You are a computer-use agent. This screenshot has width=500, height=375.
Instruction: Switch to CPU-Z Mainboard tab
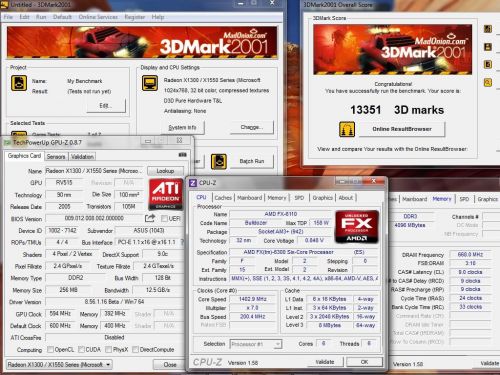coord(249,198)
